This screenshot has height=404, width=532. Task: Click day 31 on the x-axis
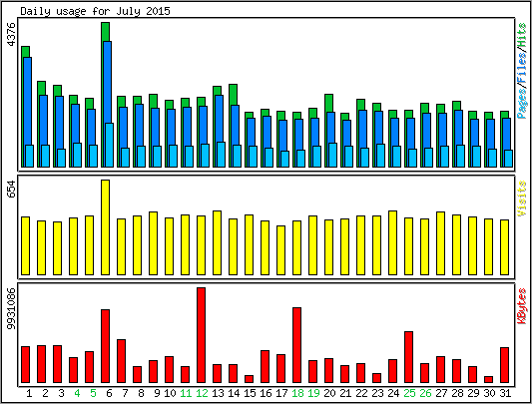[505, 393]
